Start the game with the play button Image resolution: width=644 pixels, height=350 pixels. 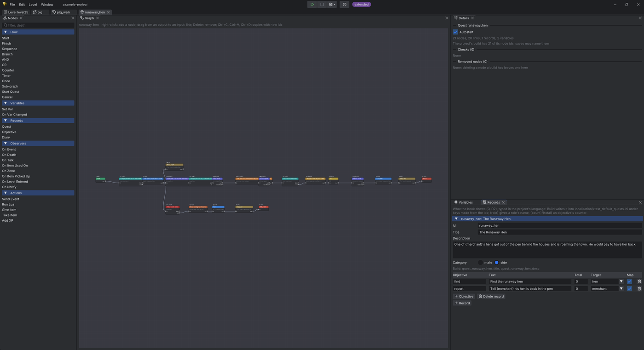[x=312, y=5]
